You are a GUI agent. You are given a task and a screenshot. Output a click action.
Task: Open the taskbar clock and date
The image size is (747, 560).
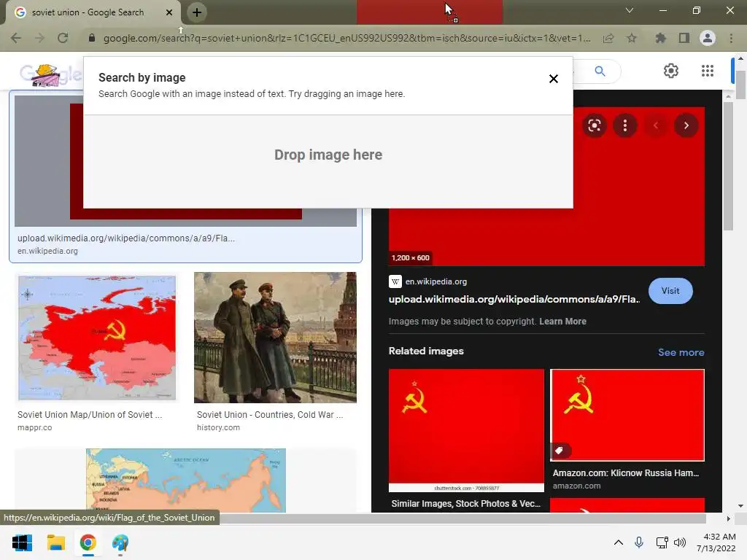click(716, 542)
